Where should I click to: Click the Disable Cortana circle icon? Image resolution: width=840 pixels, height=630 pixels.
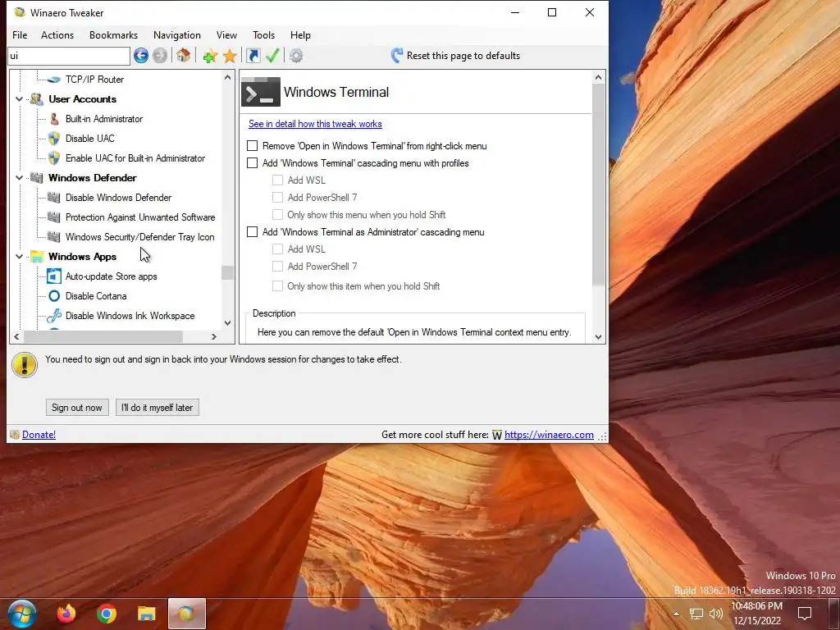click(x=54, y=295)
